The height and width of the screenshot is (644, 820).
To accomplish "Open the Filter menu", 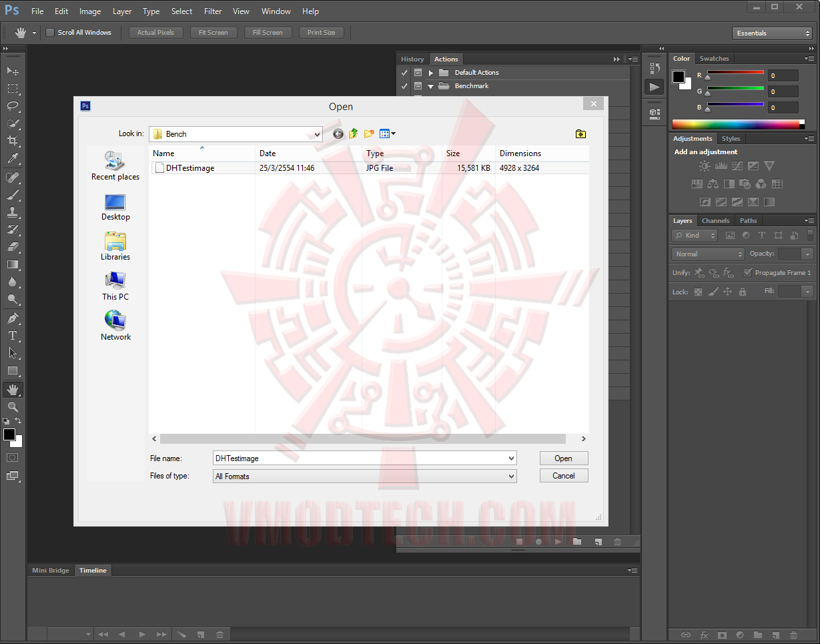I will point(213,11).
